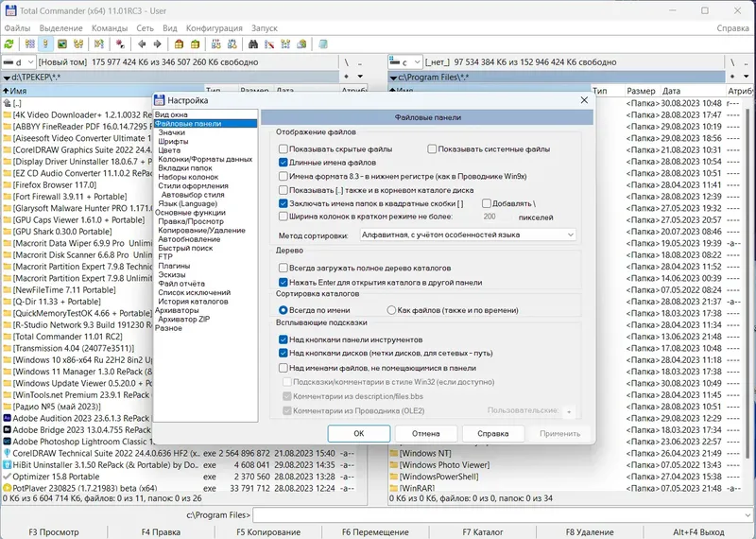Open file search binoculars icon
The height and width of the screenshot is (539, 756).
[253, 44]
